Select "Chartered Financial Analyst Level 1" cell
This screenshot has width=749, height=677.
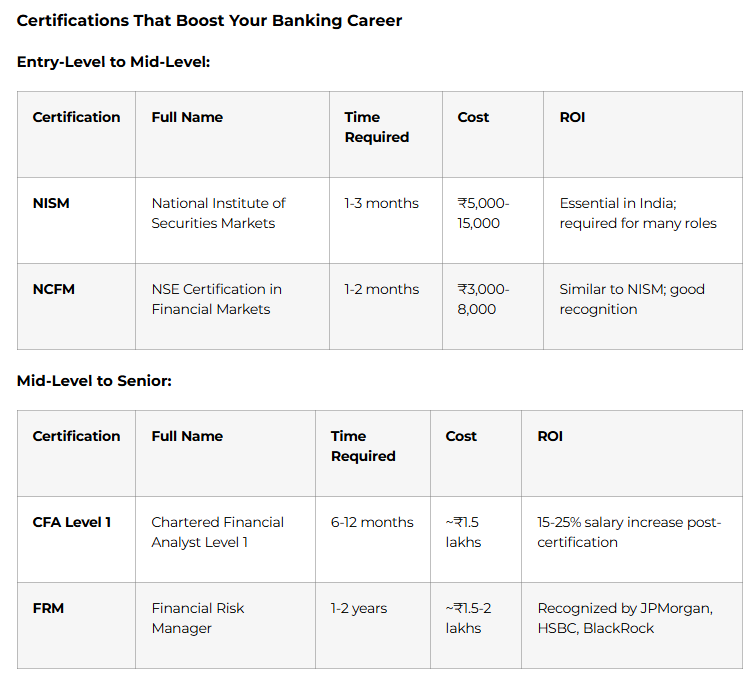click(x=217, y=532)
